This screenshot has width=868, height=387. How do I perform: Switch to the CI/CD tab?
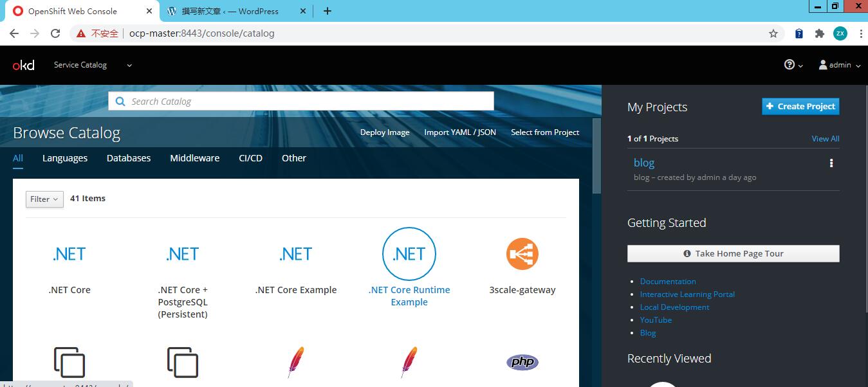[250, 158]
